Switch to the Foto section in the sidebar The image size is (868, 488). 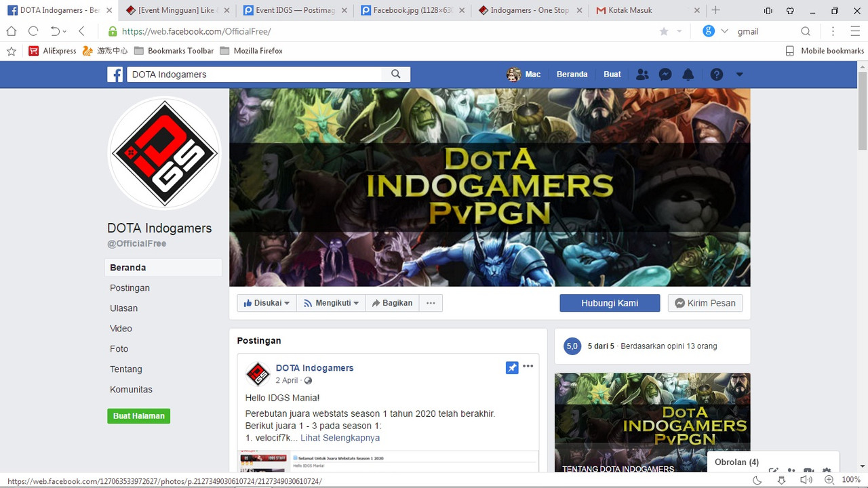119,348
